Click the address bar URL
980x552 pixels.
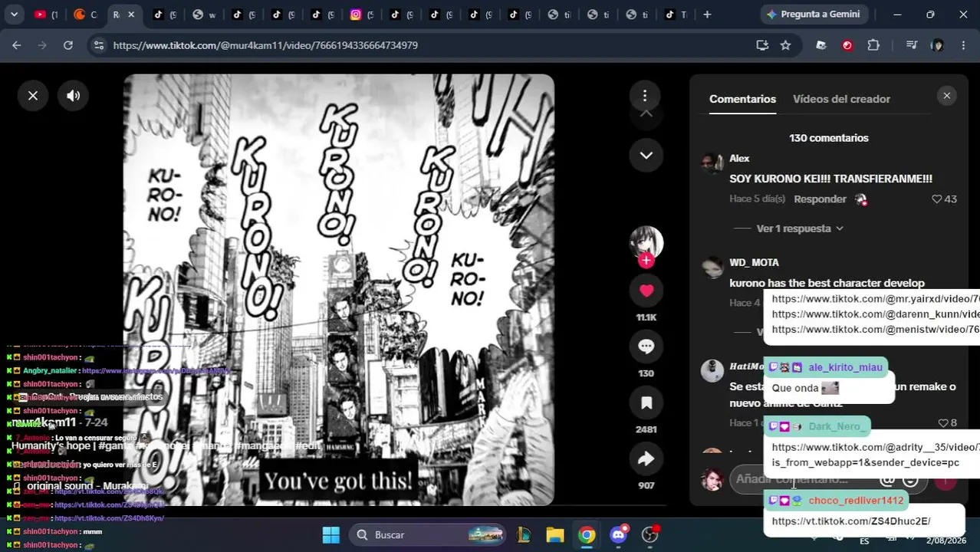[265, 45]
